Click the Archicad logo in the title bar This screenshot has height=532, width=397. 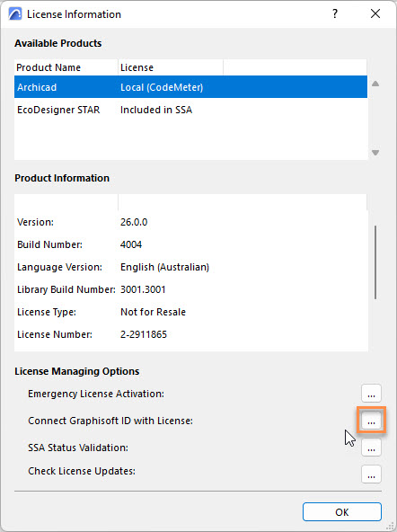(x=15, y=13)
